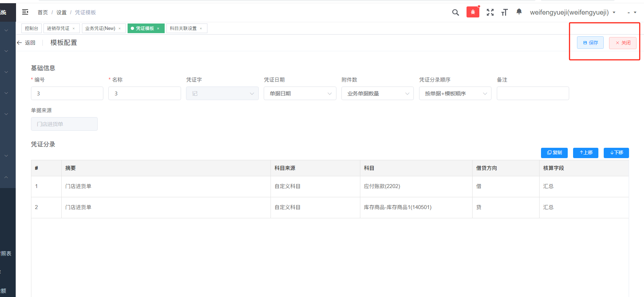This screenshot has height=297, width=644.
Task: Go to 设置 in the breadcrumb
Action: pyautogui.click(x=61, y=12)
